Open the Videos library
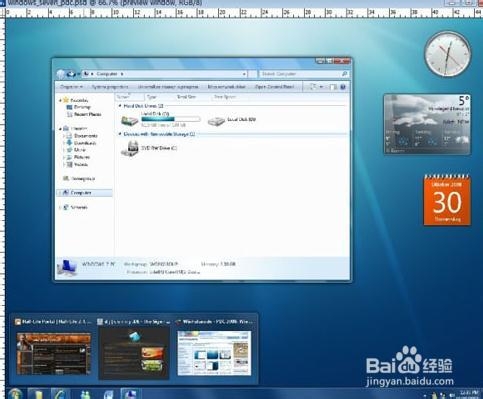Screen dimensions: 483x399 point(77,164)
